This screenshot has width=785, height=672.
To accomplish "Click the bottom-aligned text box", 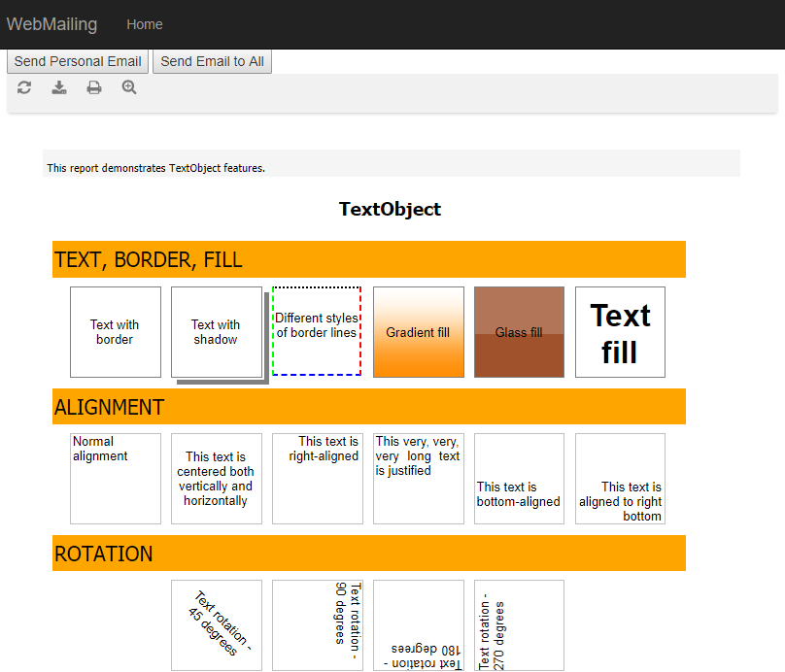I will click(x=519, y=479).
